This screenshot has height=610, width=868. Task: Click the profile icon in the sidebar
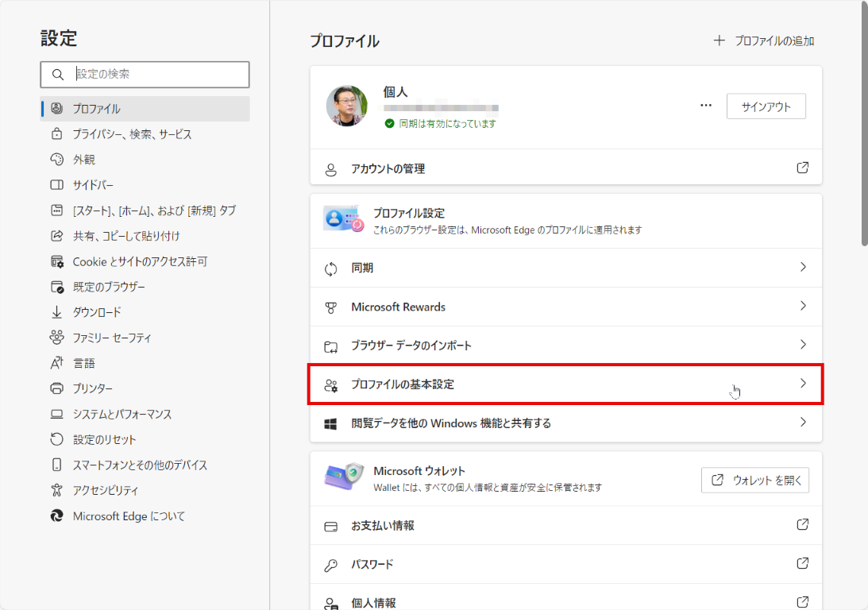point(57,108)
